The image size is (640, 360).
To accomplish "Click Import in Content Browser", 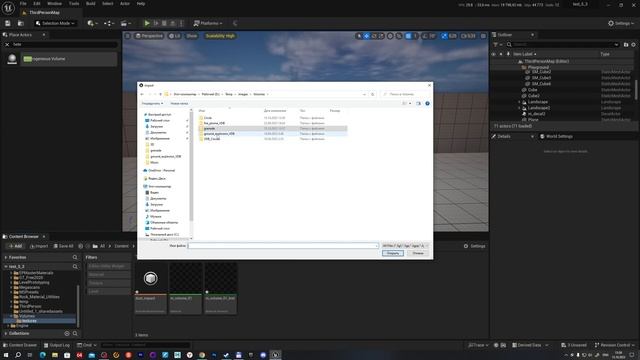I will point(39,246).
